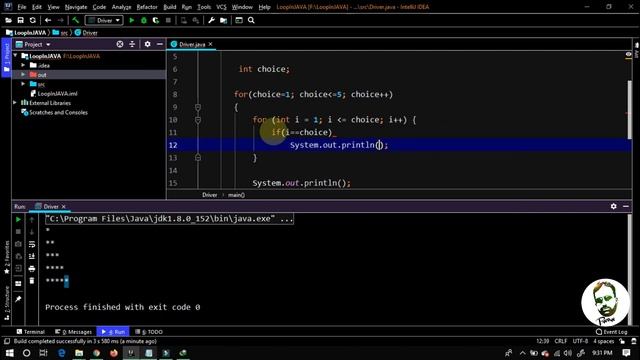Expand External Libraries node
Image resolution: width=640 pixels, height=360 pixels.
(x=16, y=103)
